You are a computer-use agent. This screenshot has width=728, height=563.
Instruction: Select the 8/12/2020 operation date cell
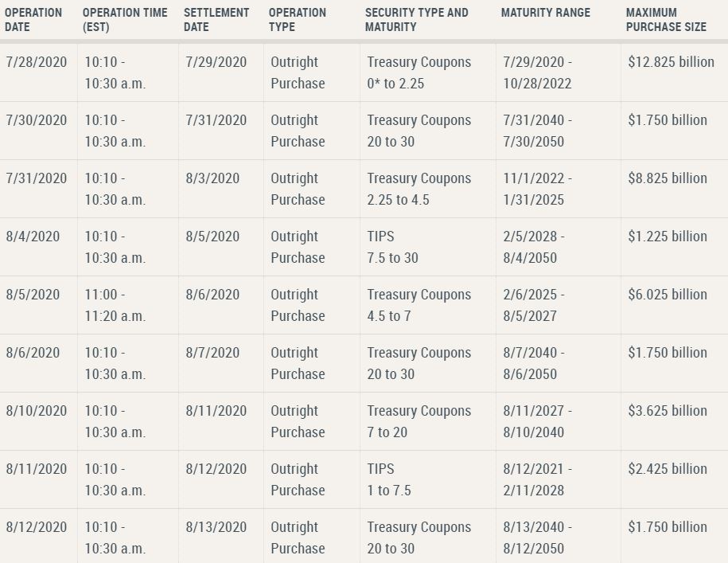(x=37, y=527)
